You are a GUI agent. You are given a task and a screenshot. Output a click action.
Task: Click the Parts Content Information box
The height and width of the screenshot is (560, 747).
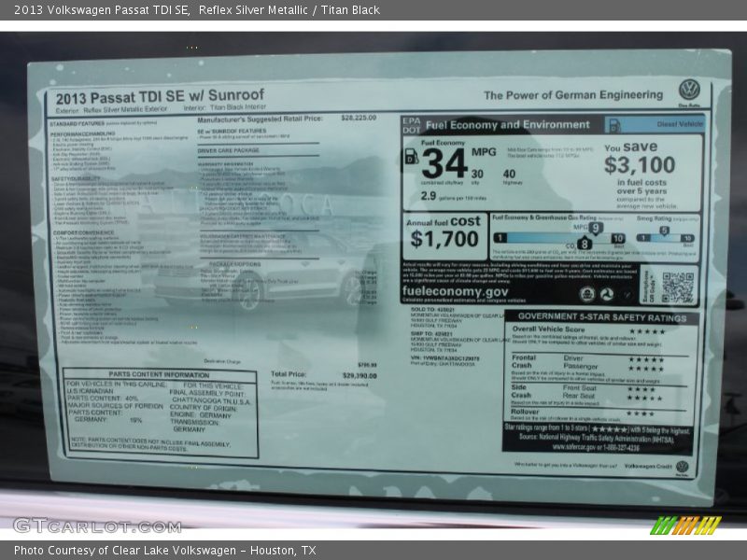click(x=160, y=413)
